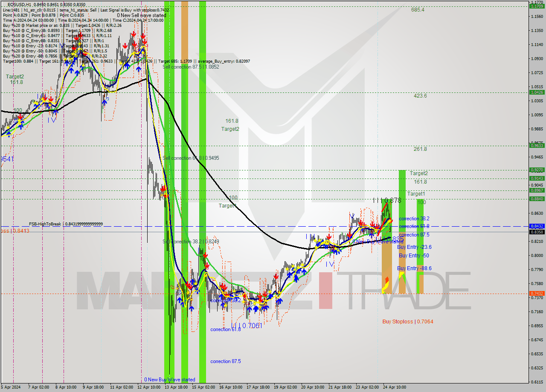The width and height of the screenshot is (546, 392).
Task: Click the 0.8000 price scale value
Action: [x=537, y=255]
